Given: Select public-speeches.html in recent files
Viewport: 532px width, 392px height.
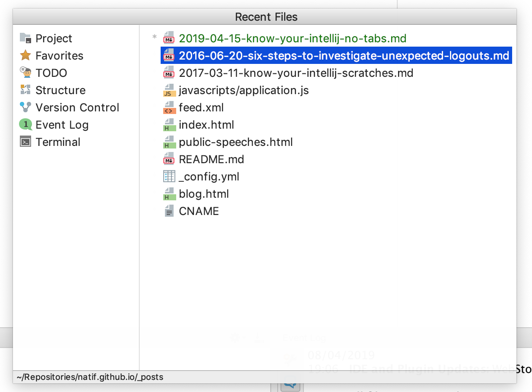Looking at the screenshot, I should tap(236, 142).
